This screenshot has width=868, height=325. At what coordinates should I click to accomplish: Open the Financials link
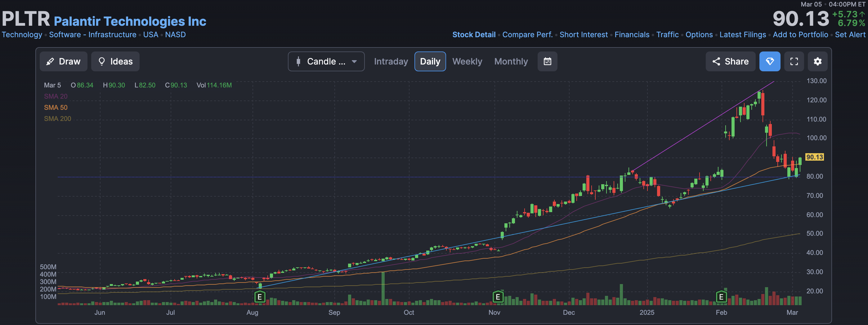632,35
